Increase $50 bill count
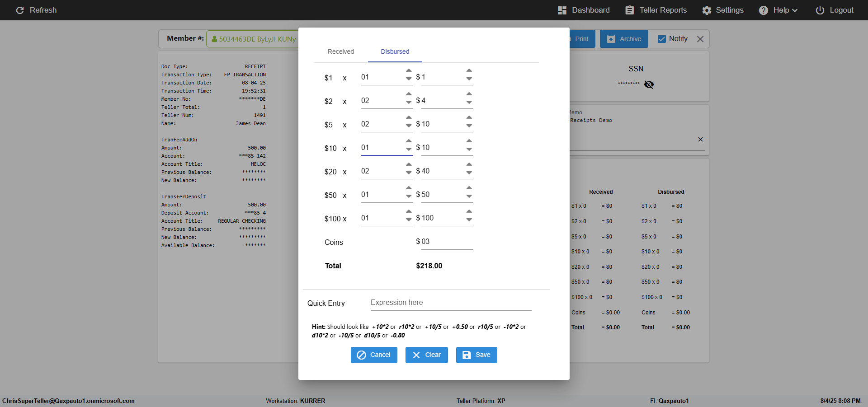 point(409,188)
